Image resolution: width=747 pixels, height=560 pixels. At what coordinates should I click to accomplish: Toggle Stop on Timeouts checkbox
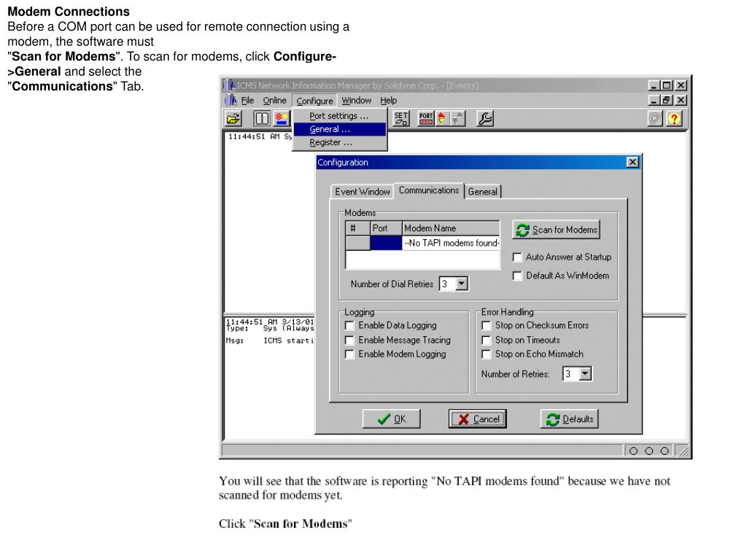point(487,340)
